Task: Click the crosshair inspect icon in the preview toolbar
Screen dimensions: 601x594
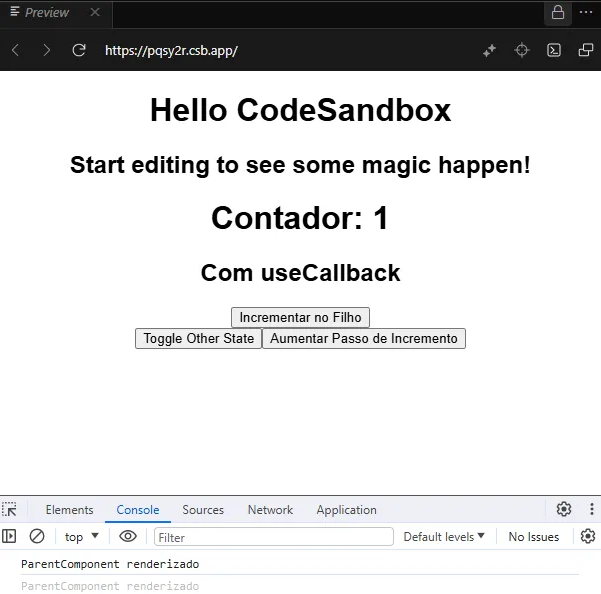Action: click(x=522, y=51)
